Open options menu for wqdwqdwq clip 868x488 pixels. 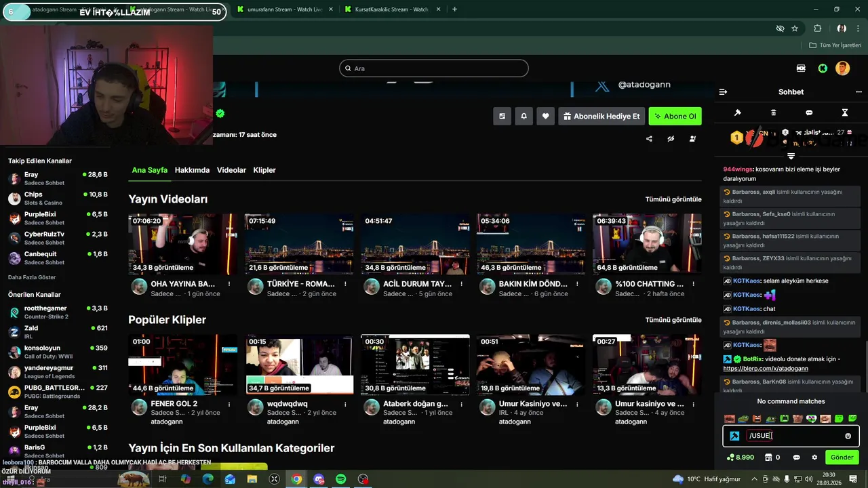point(345,404)
